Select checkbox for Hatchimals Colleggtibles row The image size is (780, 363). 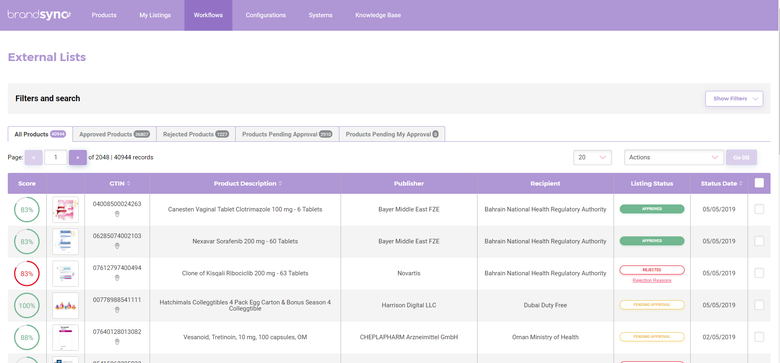pos(759,305)
